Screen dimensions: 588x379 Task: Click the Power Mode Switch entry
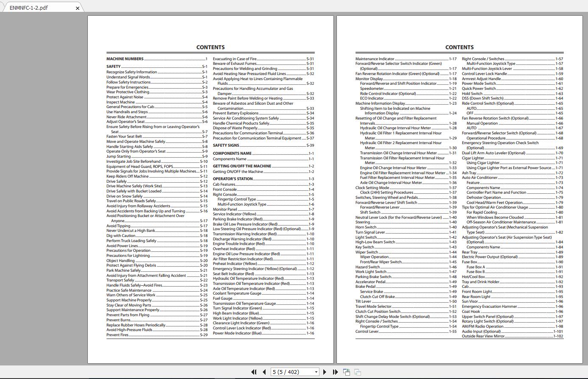(x=512, y=84)
